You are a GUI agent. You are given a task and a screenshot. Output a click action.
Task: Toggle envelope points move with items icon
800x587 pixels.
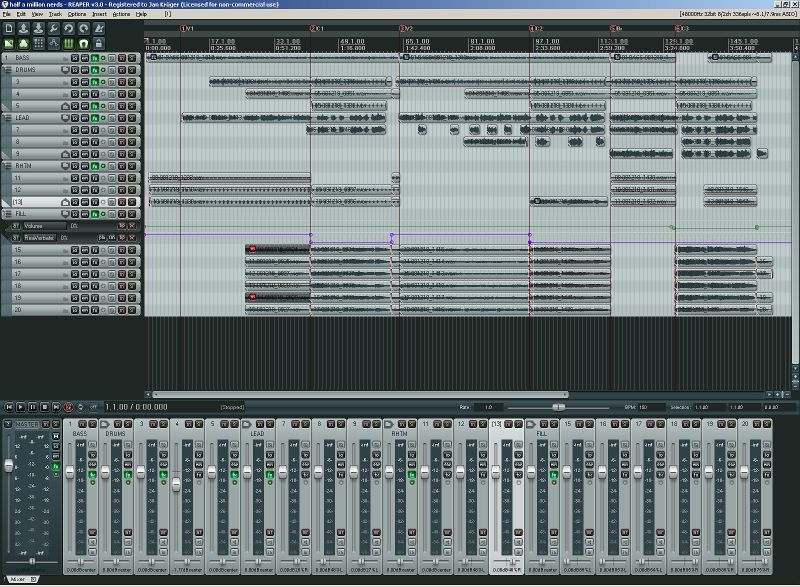(x=54, y=44)
